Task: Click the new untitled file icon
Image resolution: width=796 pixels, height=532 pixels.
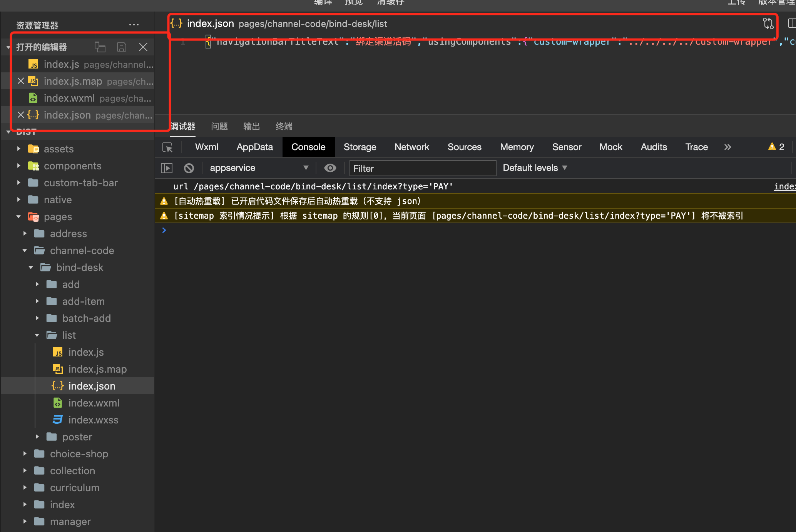Action: (x=100, y=47)
